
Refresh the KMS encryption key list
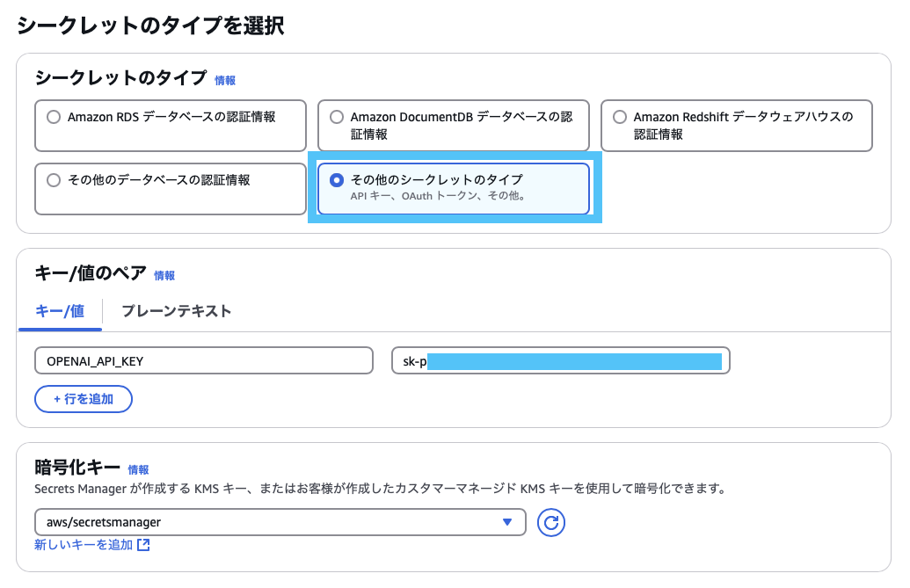(x=550, y=522)
